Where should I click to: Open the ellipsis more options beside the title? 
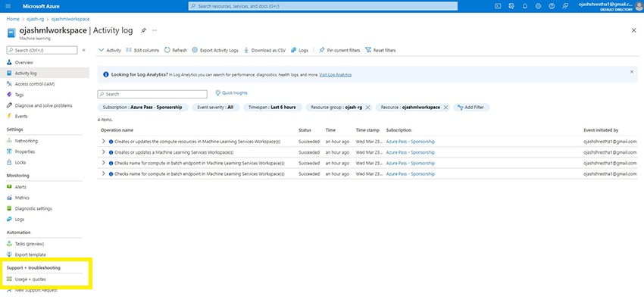pyautogui.click(x=155, y=30)
